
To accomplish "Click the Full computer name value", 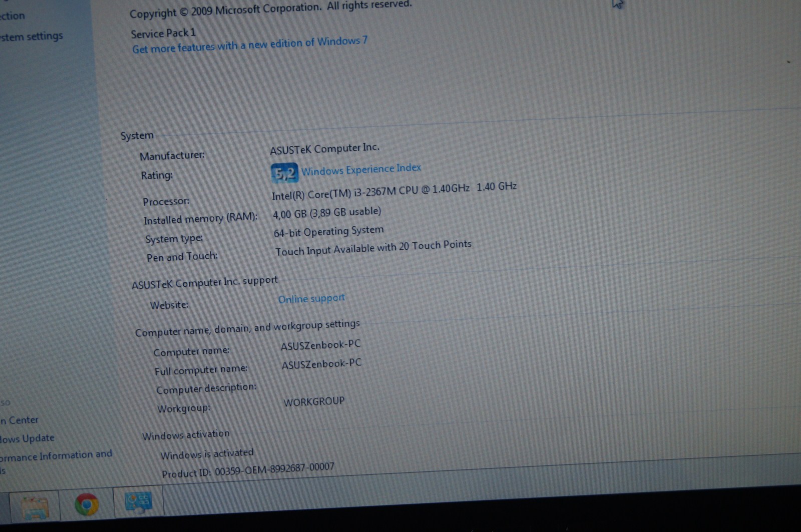I will (x=321, y=364).
